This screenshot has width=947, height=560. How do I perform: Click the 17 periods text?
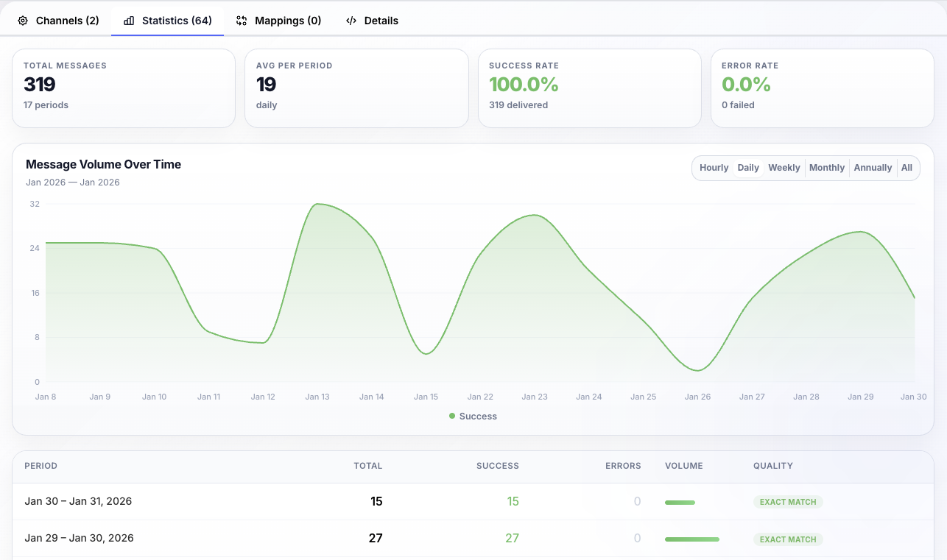click(46, 105)
